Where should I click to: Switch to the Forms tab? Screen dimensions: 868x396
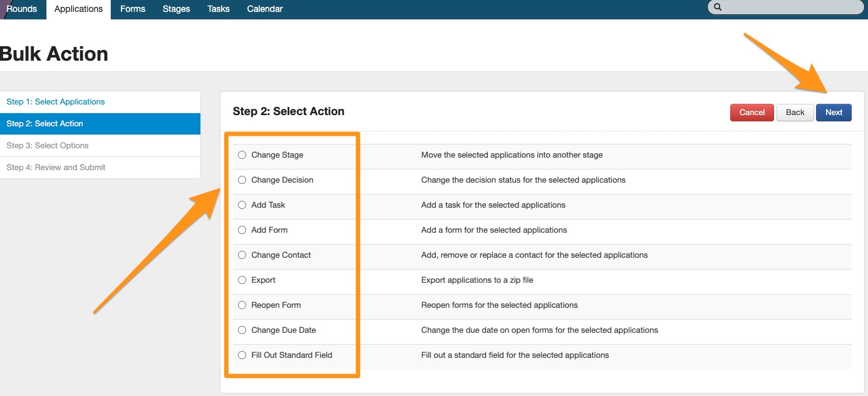pyautogui.click(x=133, y=9)
